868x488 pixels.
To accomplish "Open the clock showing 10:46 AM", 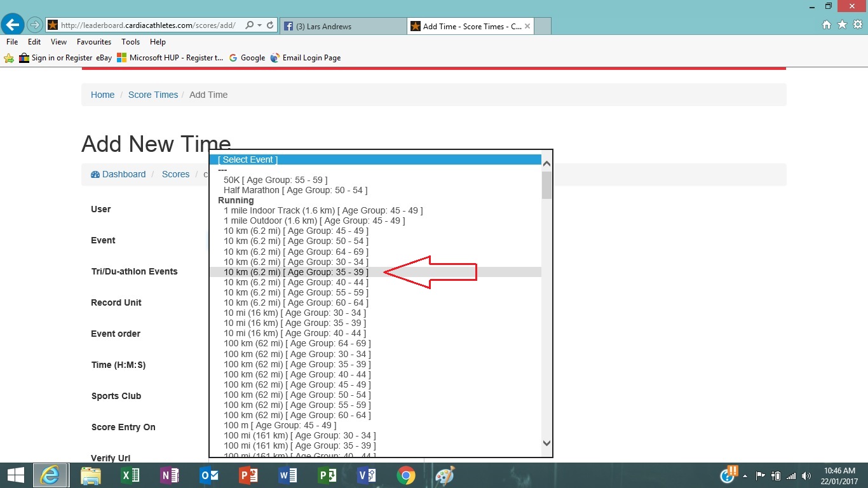I will tap(840, 476).
